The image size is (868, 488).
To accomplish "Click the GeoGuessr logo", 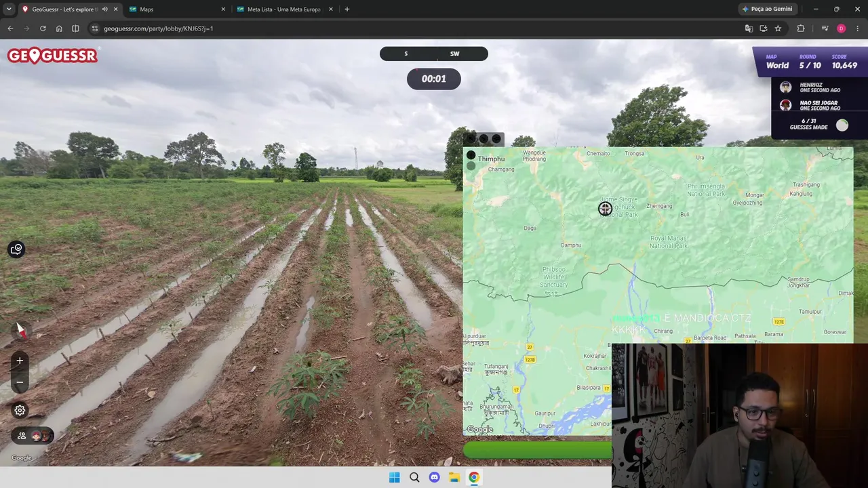I will (52, 56).
